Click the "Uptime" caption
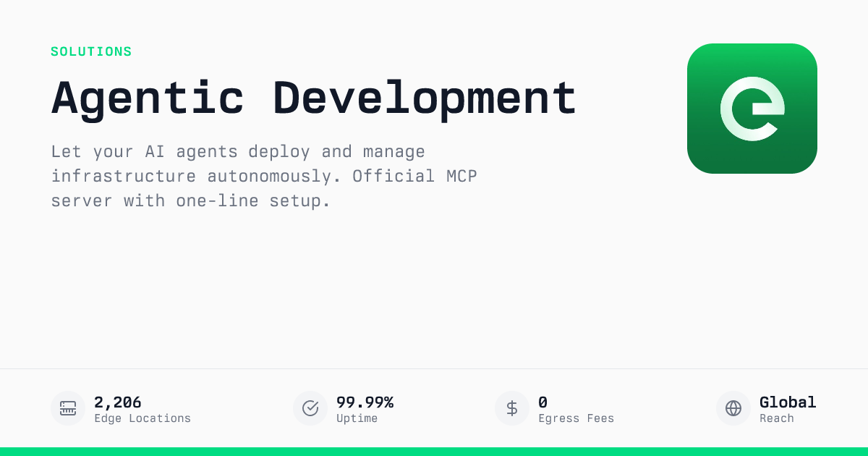 [357, 418]
